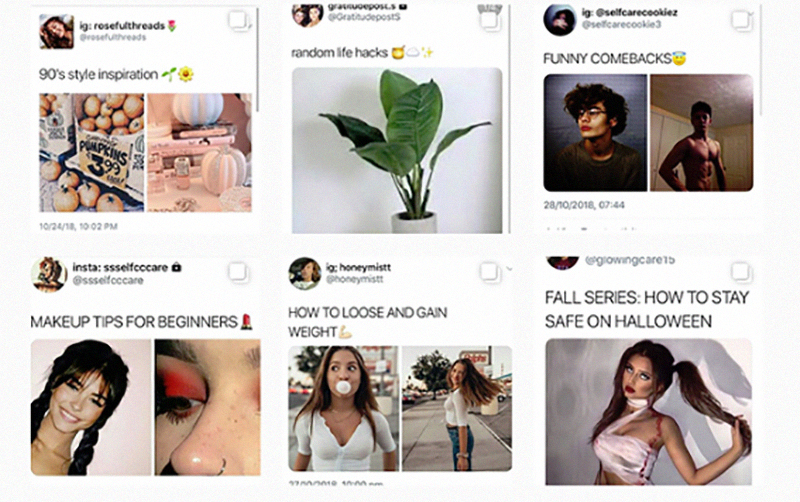Tick the checkbox on the ssselfcccare tweet

coord(238,272)
